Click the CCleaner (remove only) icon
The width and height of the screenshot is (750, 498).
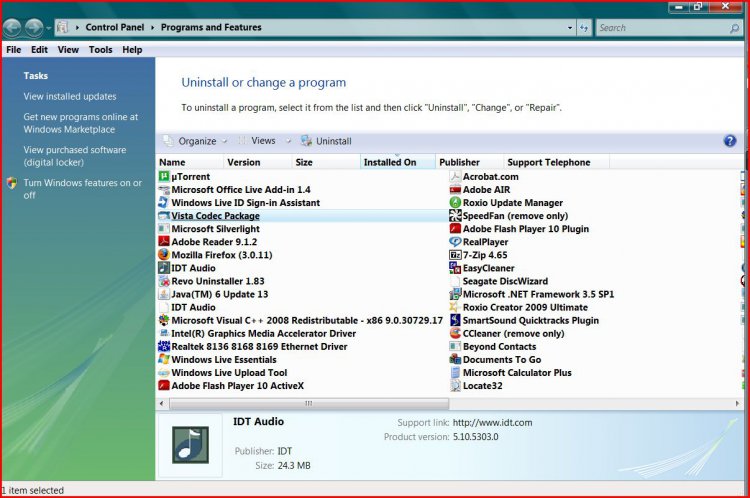[x=455, y=333]
